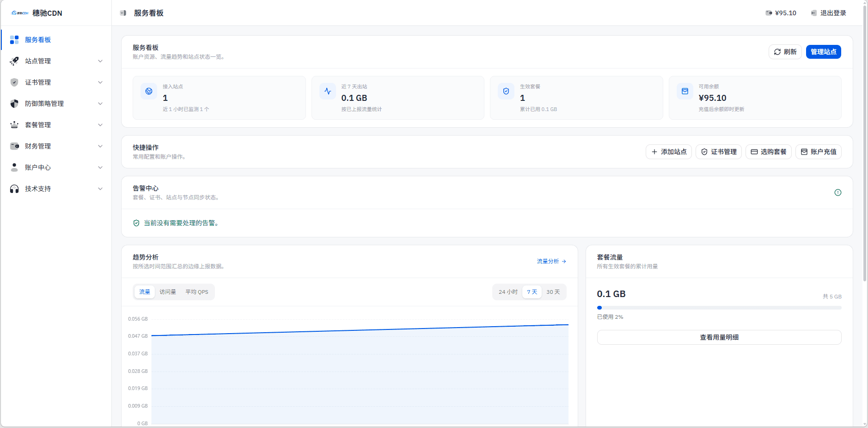Open 服务看板 in the sidebar
The width and height of the screenshot is (868, 428).
pos(56,40)
